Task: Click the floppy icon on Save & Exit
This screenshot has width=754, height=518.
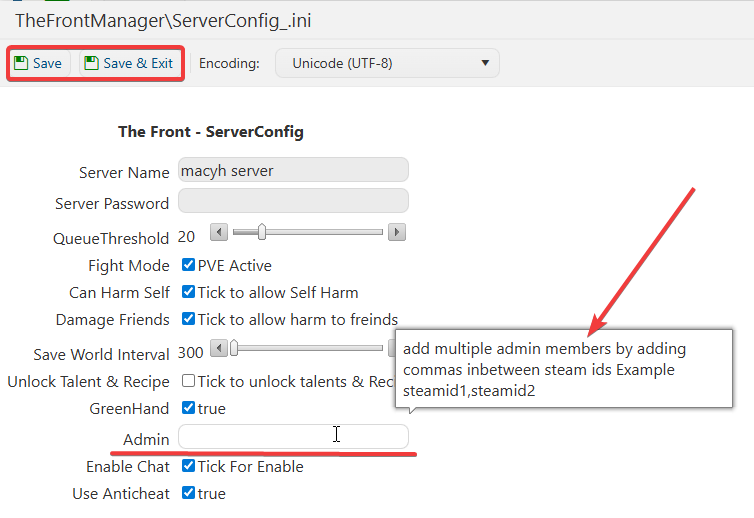Action: 91,63
